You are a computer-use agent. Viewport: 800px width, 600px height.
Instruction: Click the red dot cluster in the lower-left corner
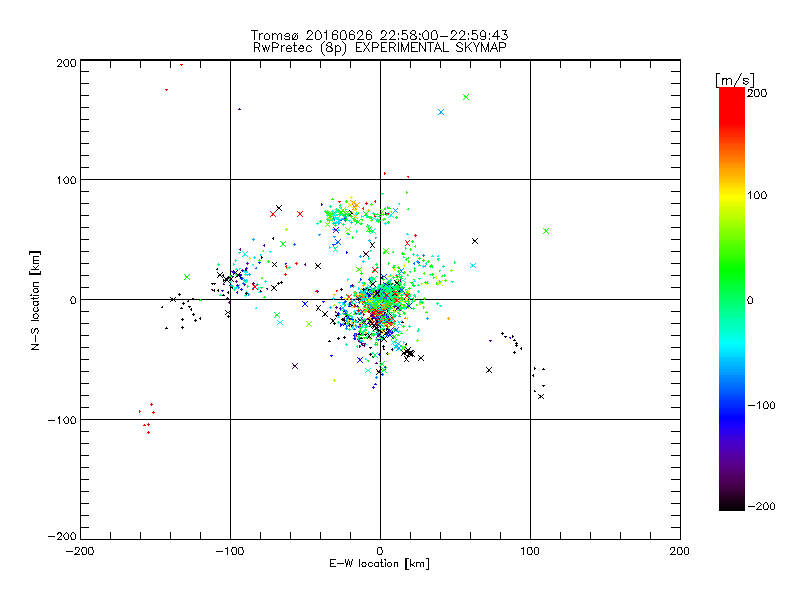pos(147,418)
